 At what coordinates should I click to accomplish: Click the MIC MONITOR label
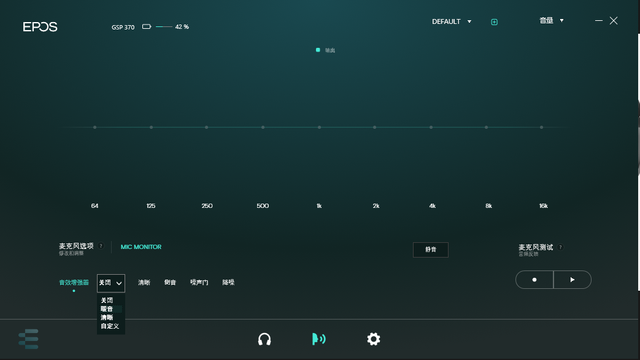tap(141, 247)
